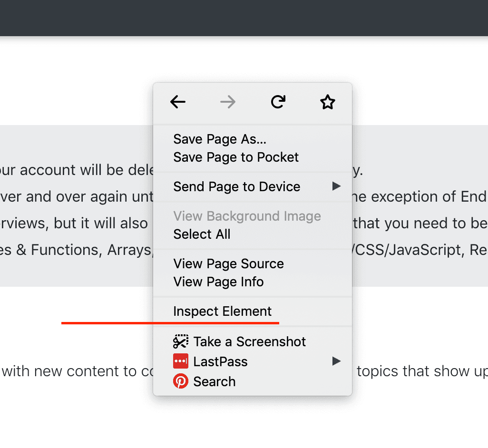Screen dimensions: 488x448
Task: Click the Search label next to Pinterest
Action: click(214, 381)
